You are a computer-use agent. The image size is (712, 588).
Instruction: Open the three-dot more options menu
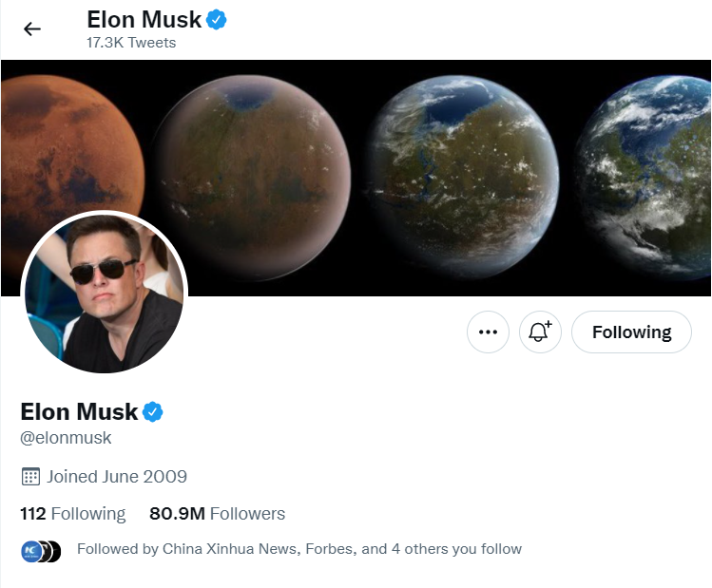click(x=489, y=332)
